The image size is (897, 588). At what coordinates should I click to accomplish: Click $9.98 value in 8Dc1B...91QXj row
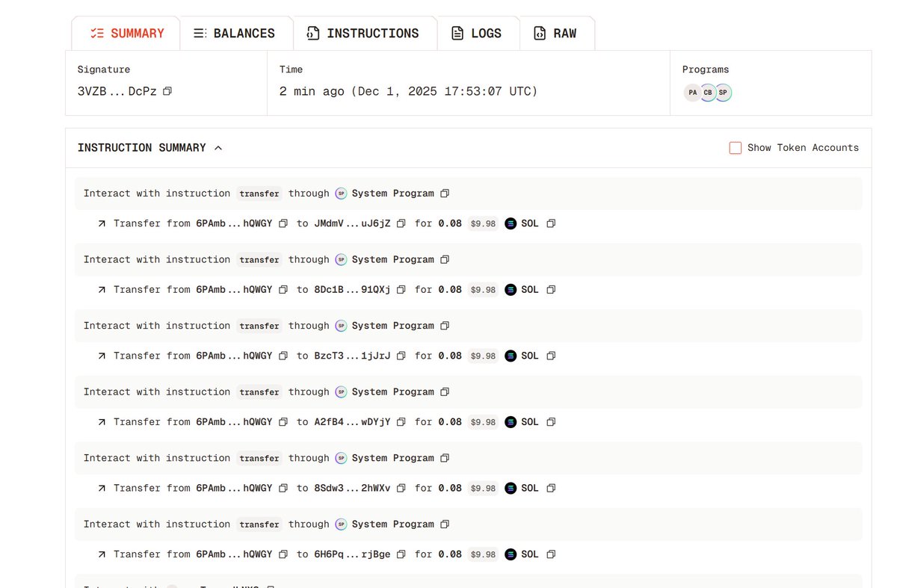[483, 290]
